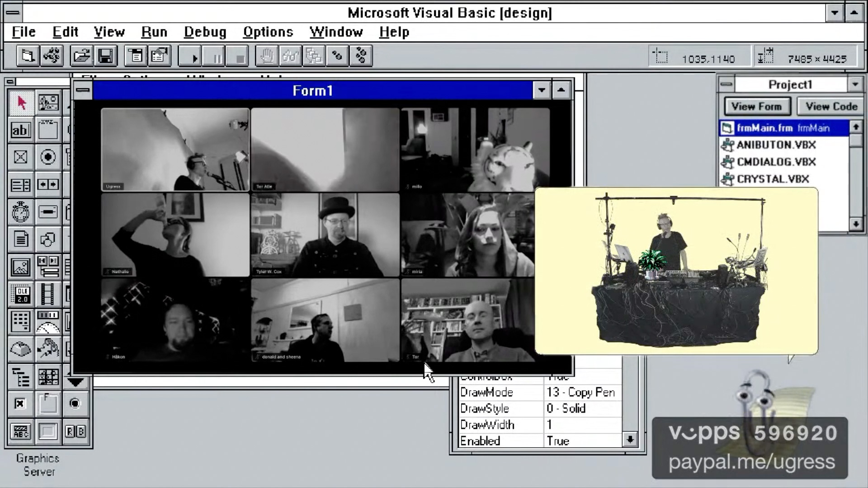
Task: Select the 3D command button ABC tool
Action: pyautogui.click(x=21, y=432)
